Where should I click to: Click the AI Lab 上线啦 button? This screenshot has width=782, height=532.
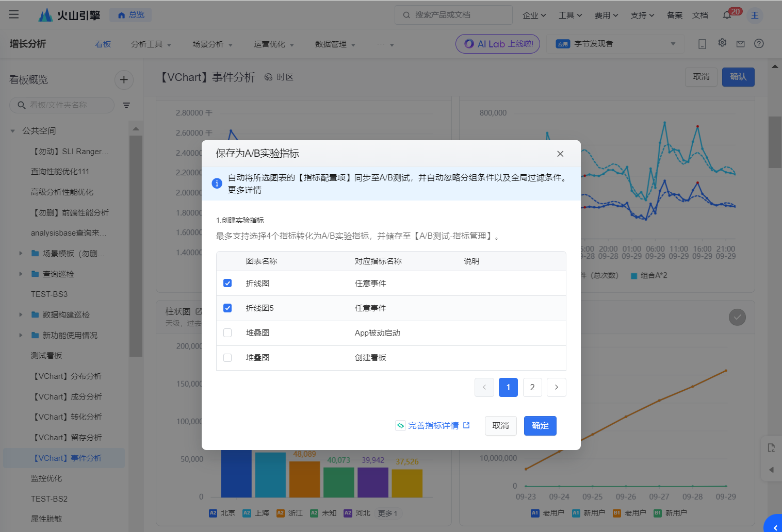pos(498,44)
